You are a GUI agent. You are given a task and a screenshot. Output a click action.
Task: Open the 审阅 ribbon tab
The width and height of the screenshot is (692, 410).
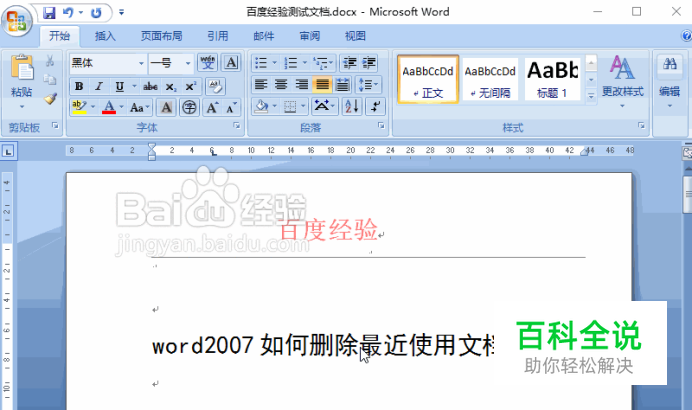(x=310, y=36)
